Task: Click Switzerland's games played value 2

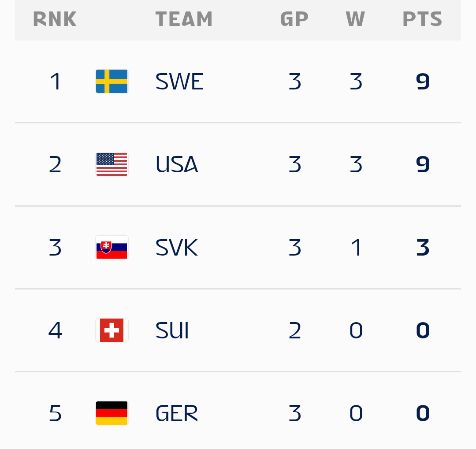Action: (x=295, y=330)
